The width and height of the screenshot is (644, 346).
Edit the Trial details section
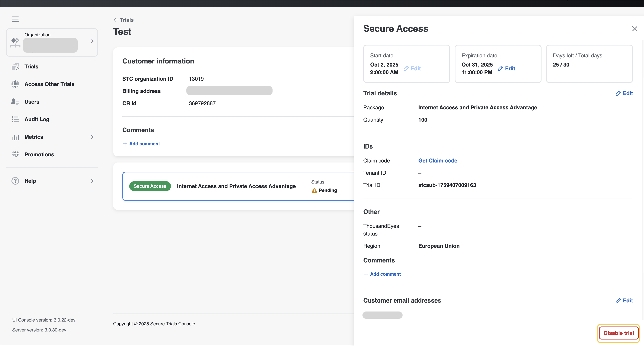(624, 93)
